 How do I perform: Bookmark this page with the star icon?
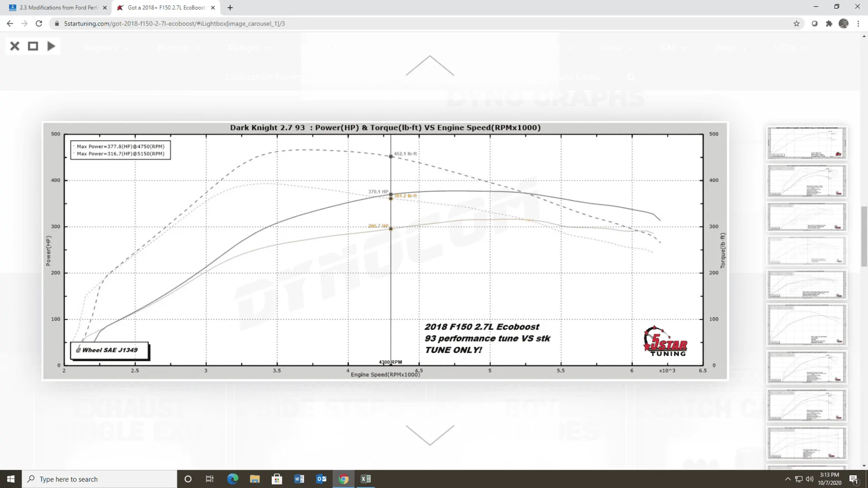click(x=796, y=23)
